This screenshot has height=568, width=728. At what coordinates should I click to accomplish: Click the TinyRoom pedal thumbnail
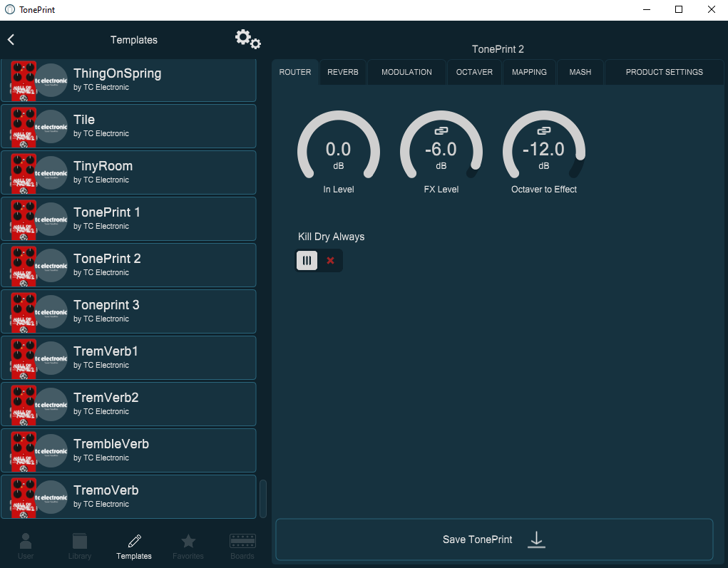pos(24,172)
